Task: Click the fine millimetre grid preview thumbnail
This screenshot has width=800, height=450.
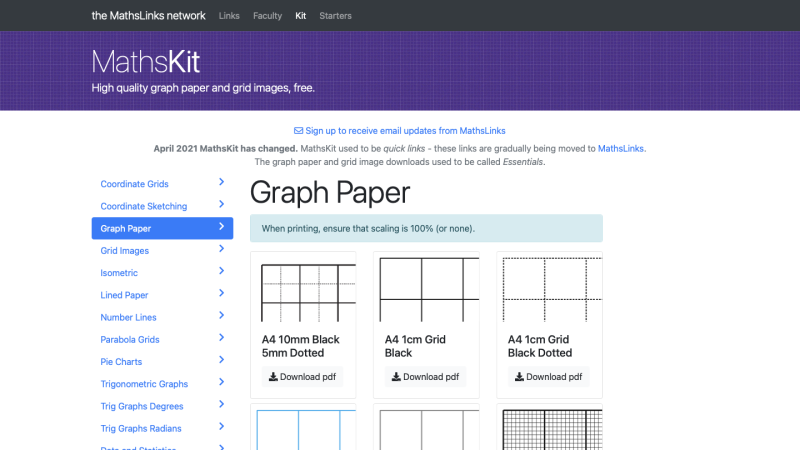Action: tap(549, 428)
